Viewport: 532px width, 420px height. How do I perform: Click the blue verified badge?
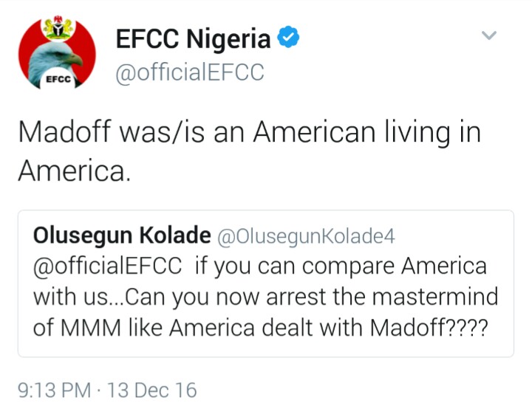(x=290, y=38)
